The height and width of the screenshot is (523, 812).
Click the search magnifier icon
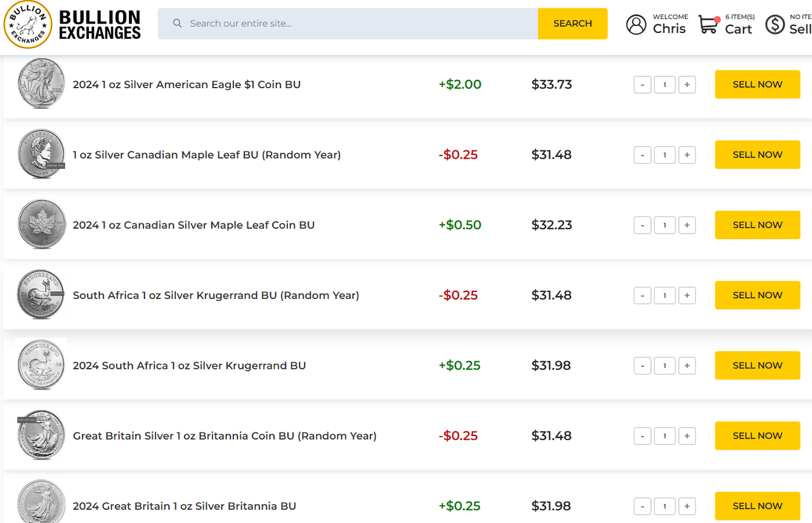pyautogui.click(x=178, y=23)
